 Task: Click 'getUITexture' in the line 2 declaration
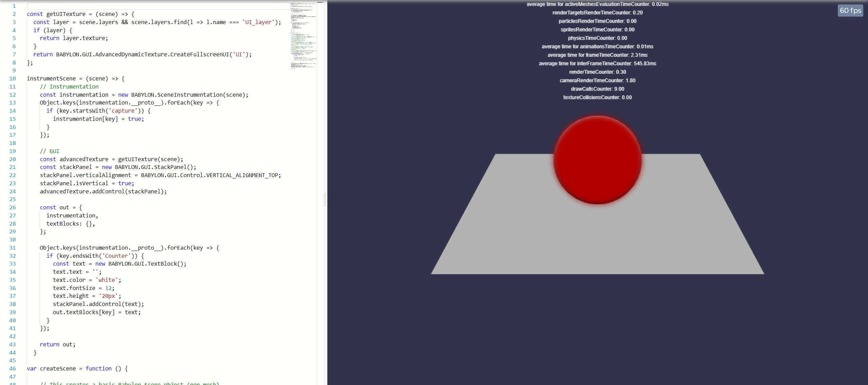pyautogui.click(x=66, y=14)
